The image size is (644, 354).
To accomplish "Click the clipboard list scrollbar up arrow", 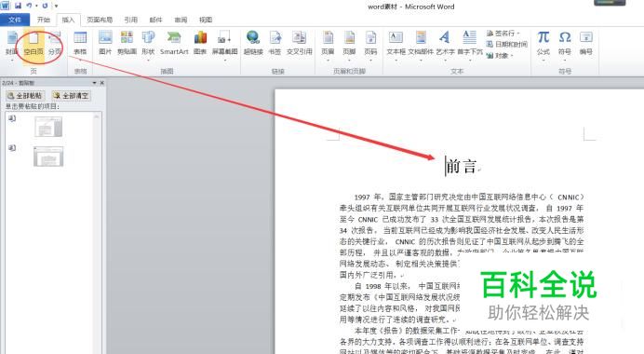I will pos(96,116).
